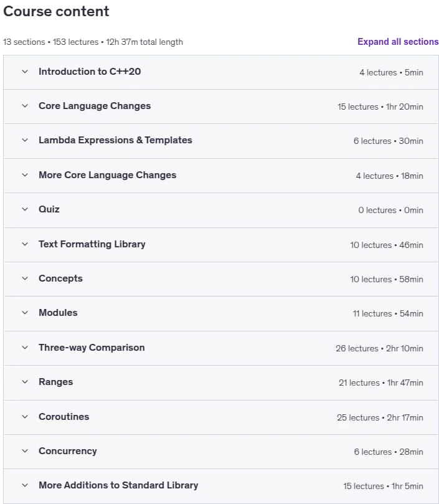Click the Concurrency section title
This screenshot has height=504, width=439.
point(68,451)
